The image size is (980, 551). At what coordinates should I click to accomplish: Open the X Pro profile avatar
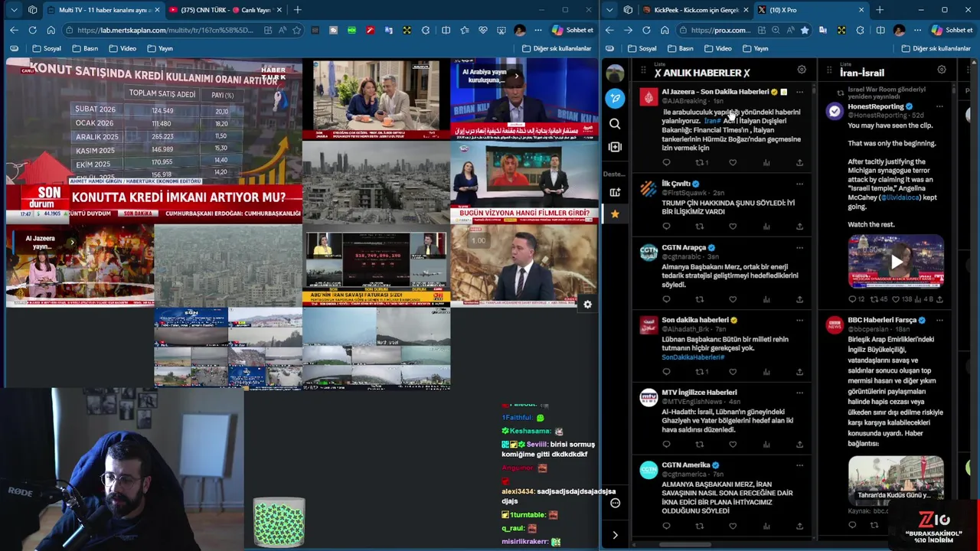615,73
